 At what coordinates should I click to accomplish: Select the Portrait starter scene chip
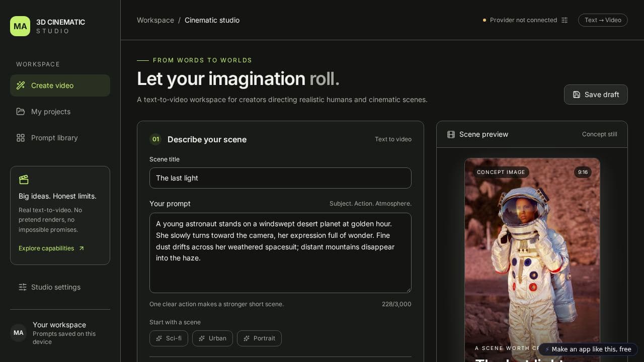point(259,338)
